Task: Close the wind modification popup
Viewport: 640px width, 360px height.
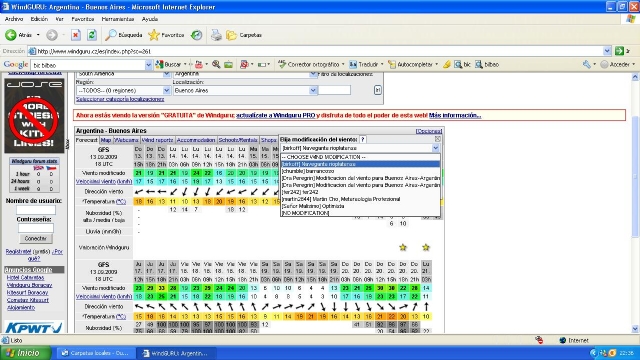Action: 438,139
